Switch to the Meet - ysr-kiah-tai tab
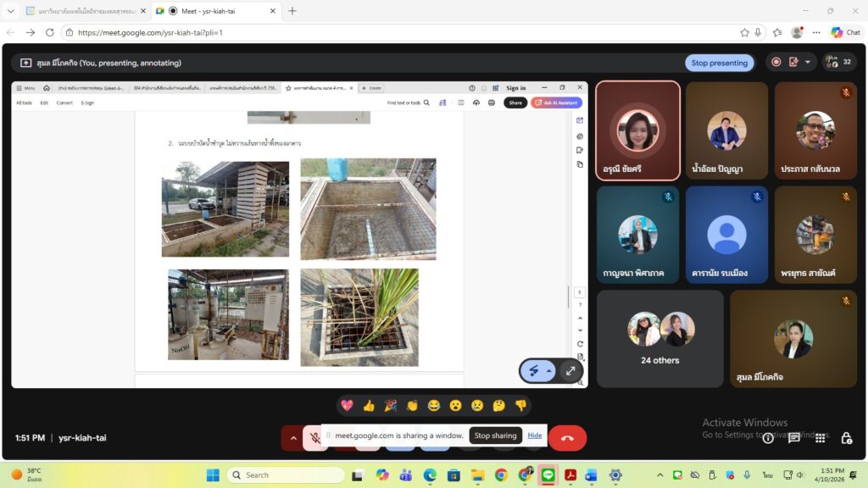This screenshot has width=868, height=488. 203,11
